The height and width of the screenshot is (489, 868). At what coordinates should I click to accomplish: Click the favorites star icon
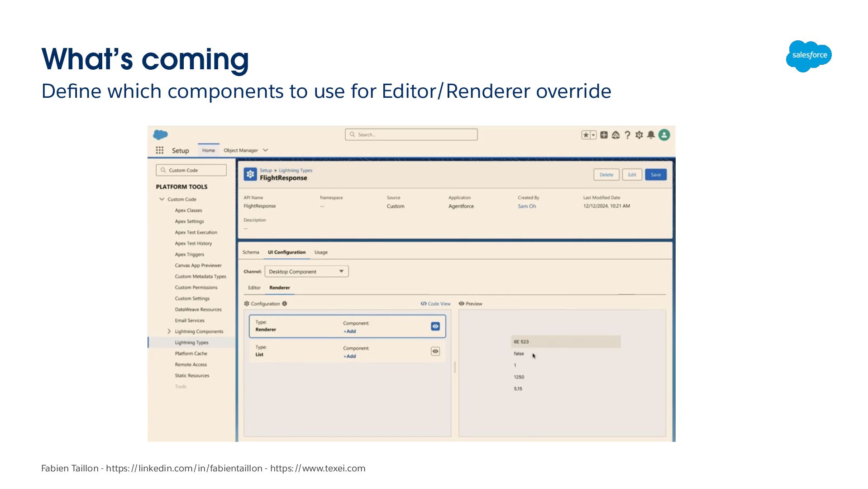586,135
